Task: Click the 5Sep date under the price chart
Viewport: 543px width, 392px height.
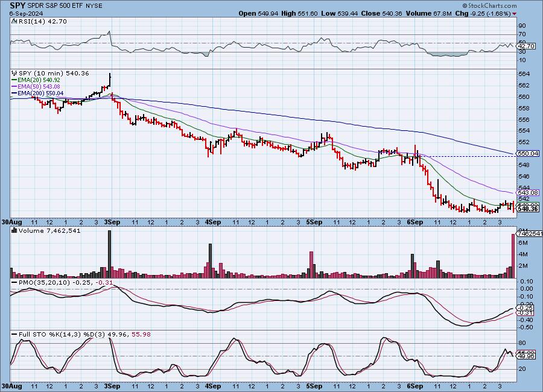Action: [x=314, y=222]
